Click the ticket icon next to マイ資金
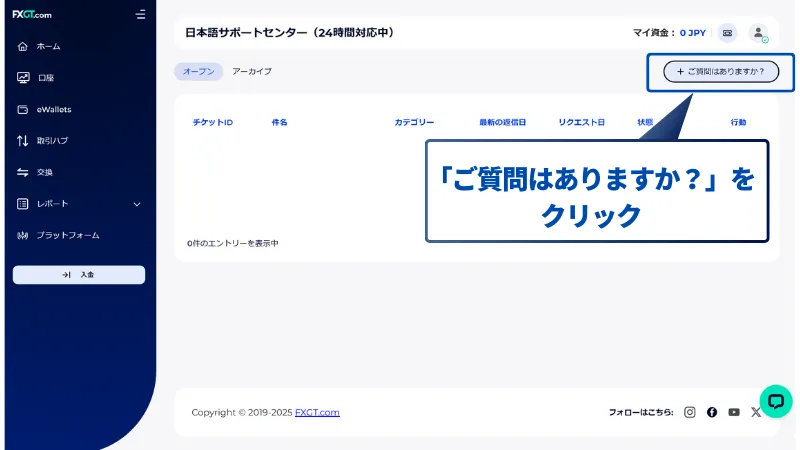 [727, 33]
